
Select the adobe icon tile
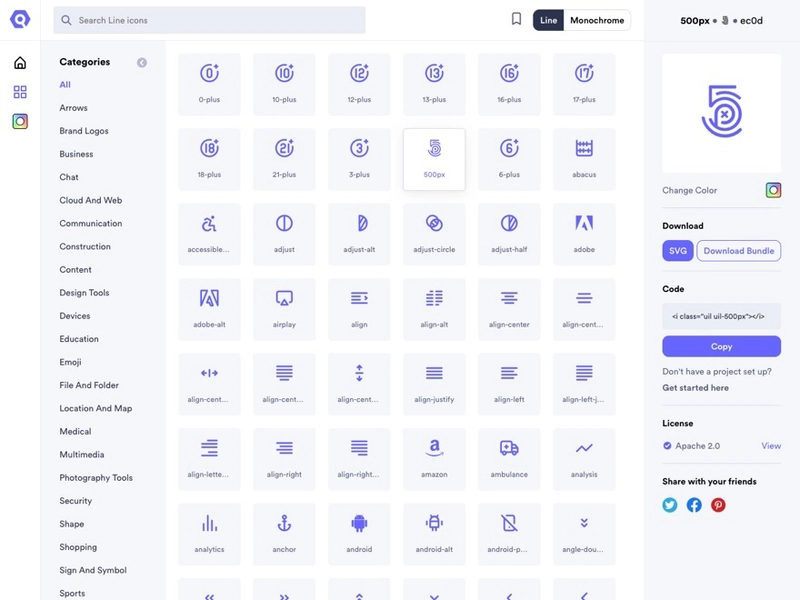point(584,234)
